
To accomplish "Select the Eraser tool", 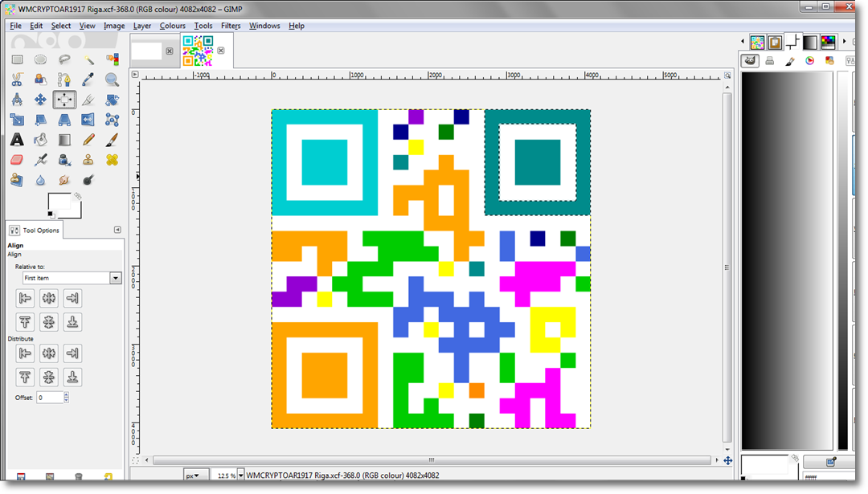I will point(17,160).
